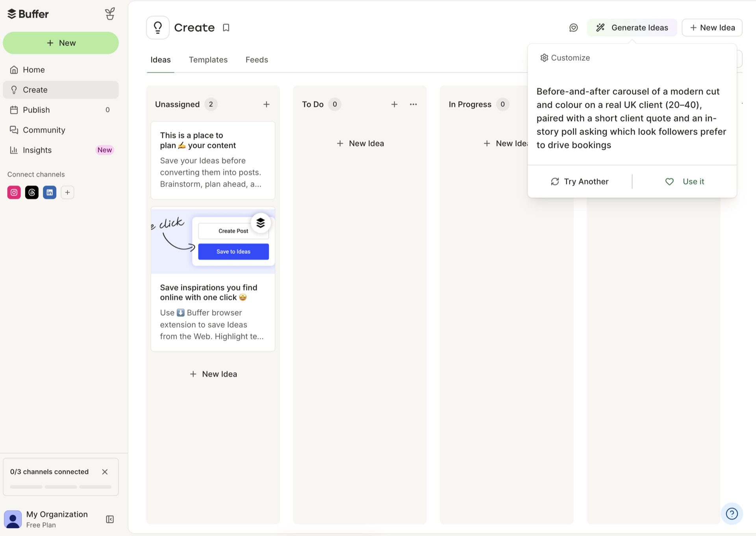756x536 pixels.
Task: Connect the Threads channel icon
Action: 32,192
